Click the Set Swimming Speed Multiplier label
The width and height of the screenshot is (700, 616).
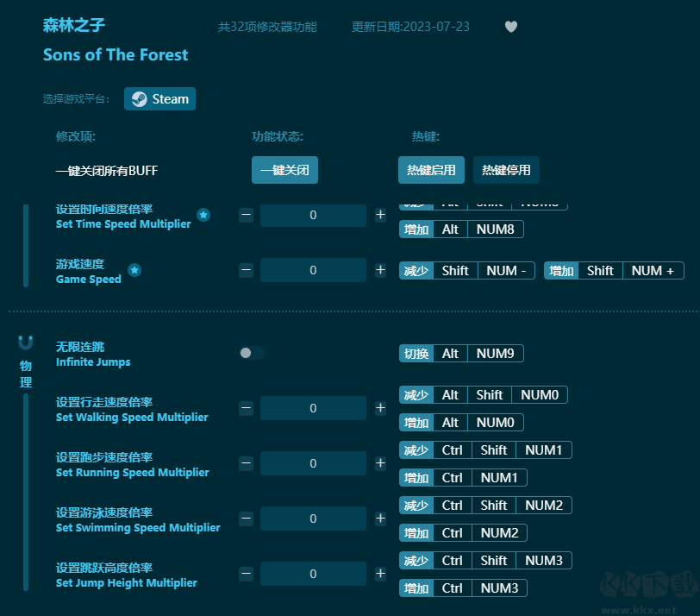[138, 527]
